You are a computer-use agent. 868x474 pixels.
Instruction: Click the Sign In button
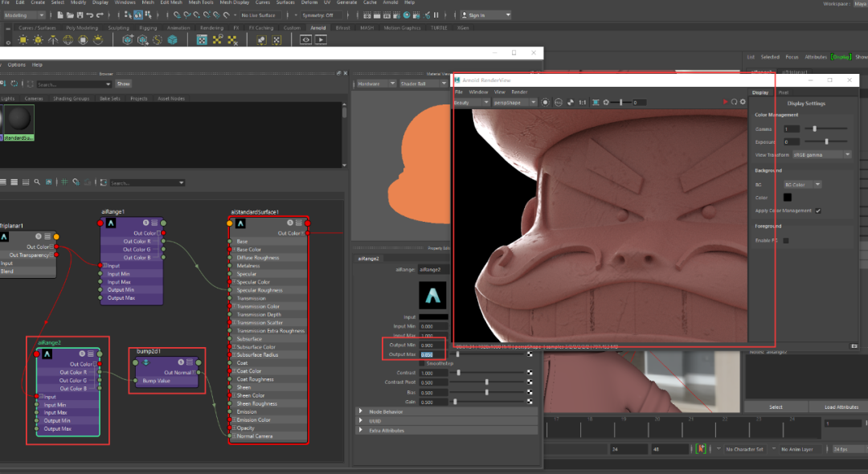coord(486,15)
